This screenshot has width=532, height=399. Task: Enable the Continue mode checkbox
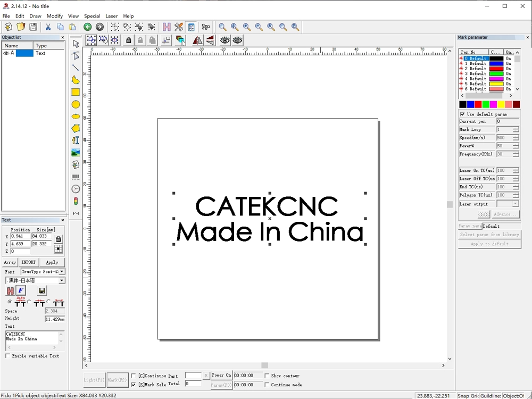click(x=267, y=385)
